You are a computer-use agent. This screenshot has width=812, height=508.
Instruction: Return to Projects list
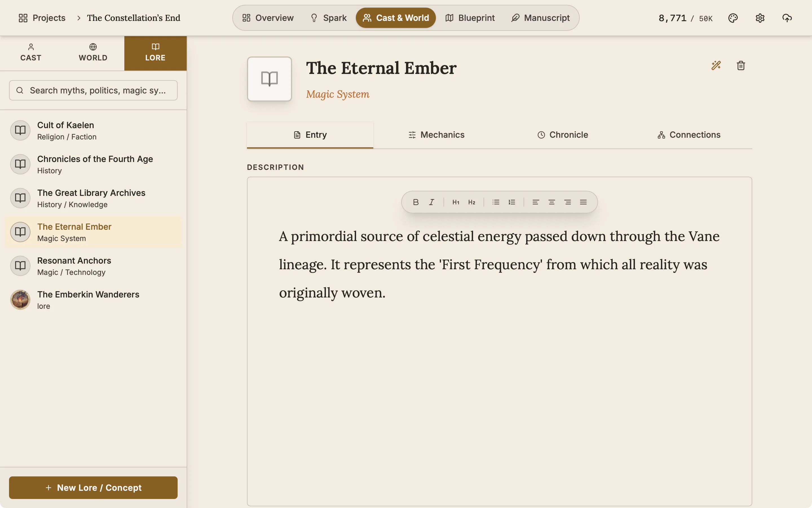pyautogui.click(x=42, y=18)
